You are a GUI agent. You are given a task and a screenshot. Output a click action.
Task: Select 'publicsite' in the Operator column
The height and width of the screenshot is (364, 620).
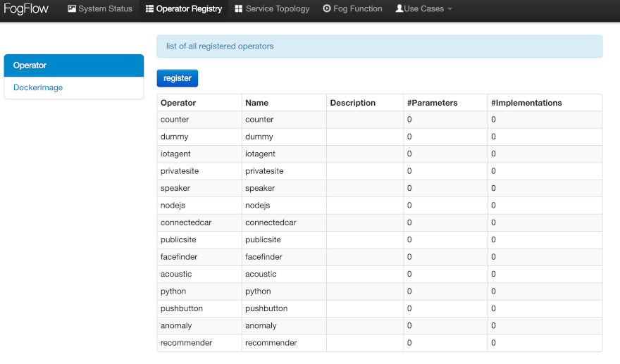tap(178, 240)
